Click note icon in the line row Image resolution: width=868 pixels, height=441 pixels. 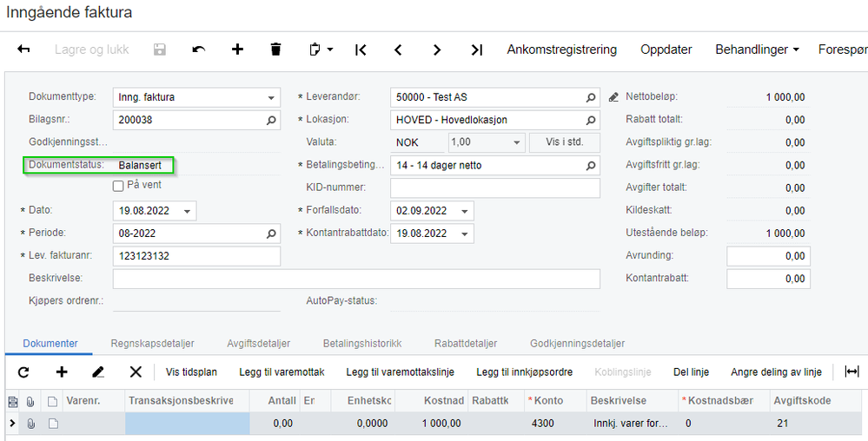coord(53,424)
